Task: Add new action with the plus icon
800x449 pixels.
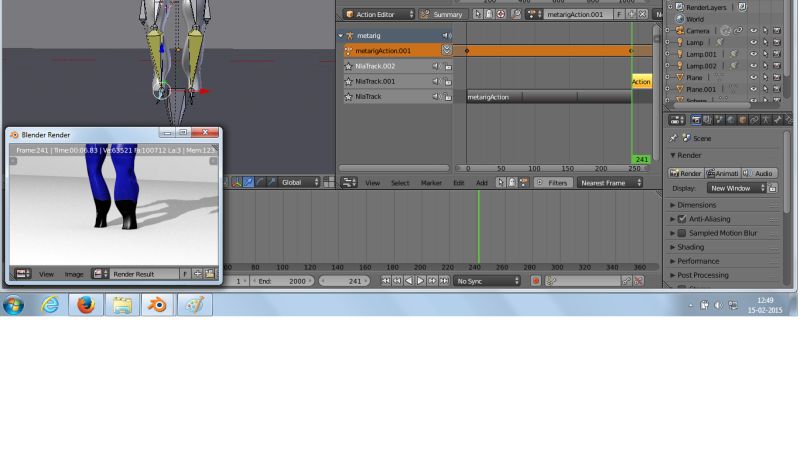Action: tap(631, 14)
